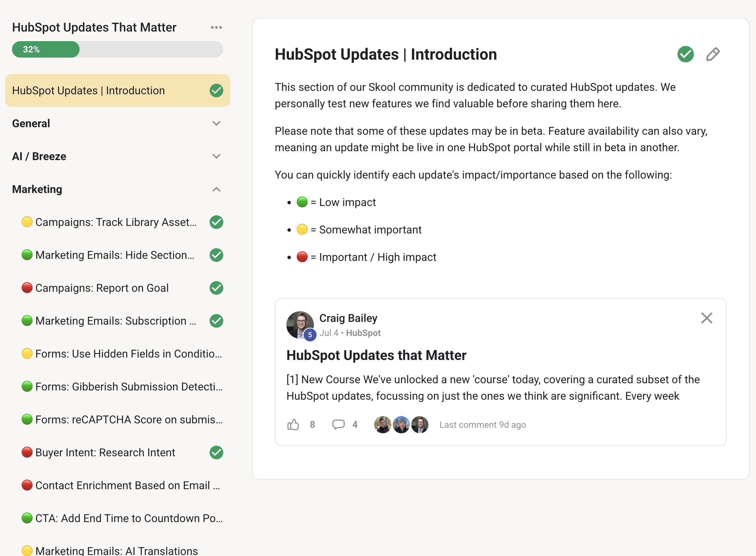Click the 32% course progress bar
Viewport: 756px width, 556px height.
click(118, 49)
